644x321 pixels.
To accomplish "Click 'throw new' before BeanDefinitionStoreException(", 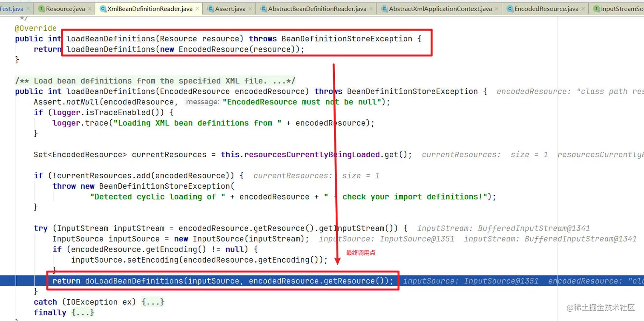I will tap(73, 186).
